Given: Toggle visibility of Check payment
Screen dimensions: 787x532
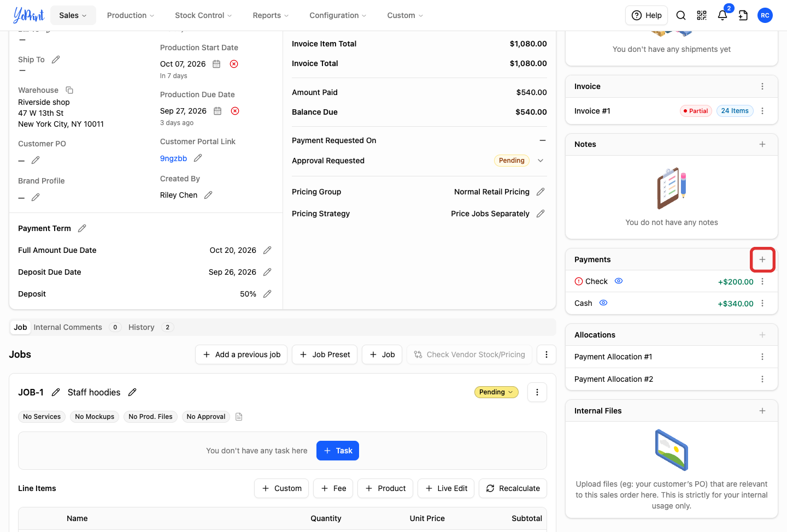Looking at the screenshot, I should (x=619, y=281).
